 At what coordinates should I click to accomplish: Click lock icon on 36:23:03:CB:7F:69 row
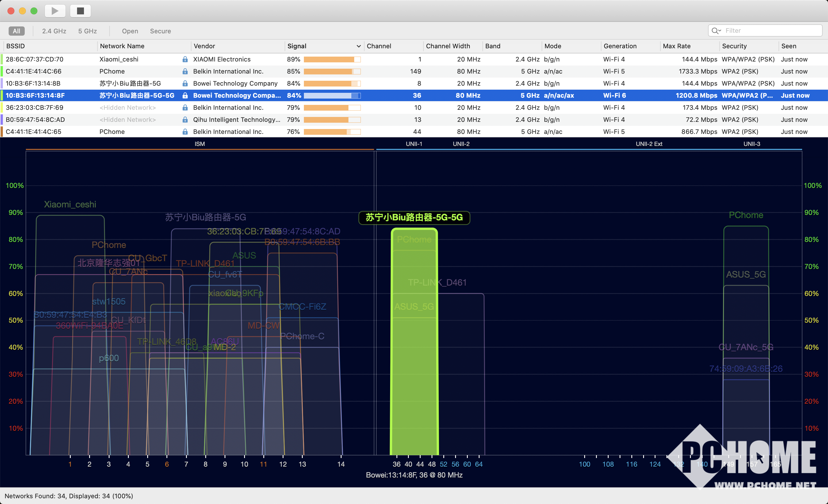185,107
